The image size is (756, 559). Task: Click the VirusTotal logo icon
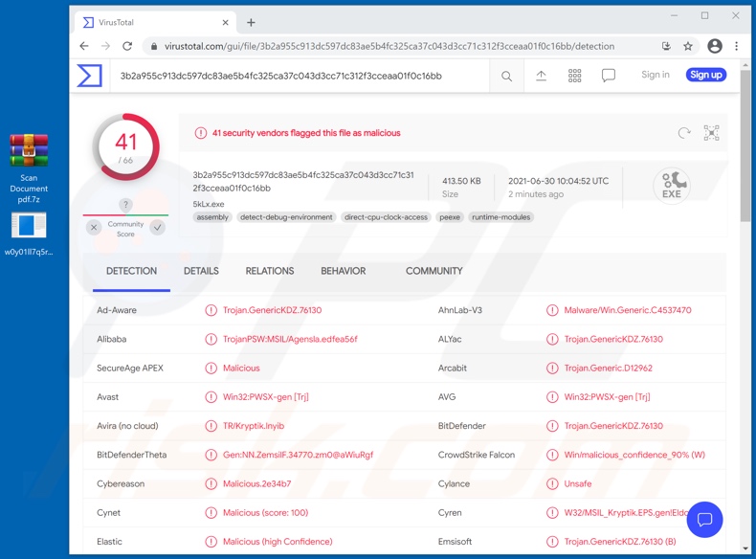[89, 76]
